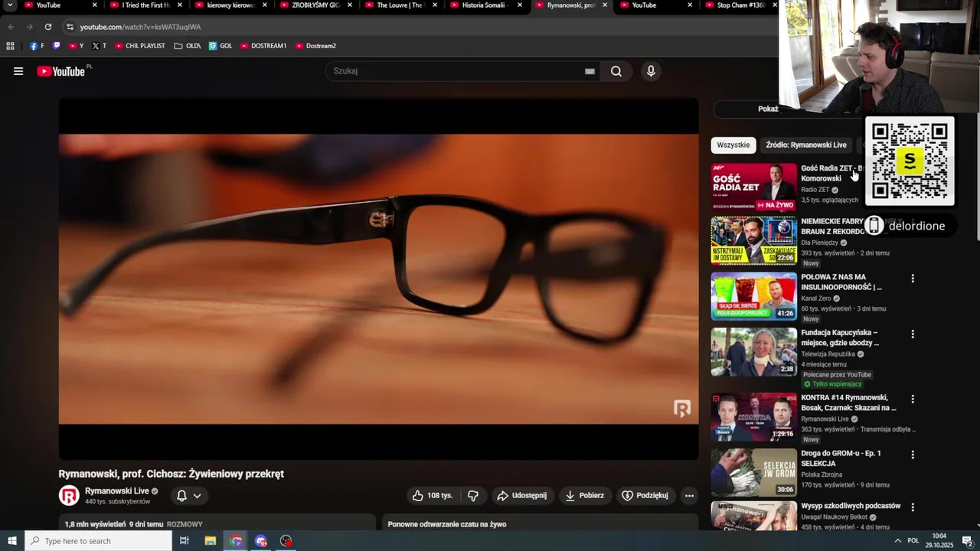
Task: Open the browser apps grid shortcut
Action: (10, 46)
